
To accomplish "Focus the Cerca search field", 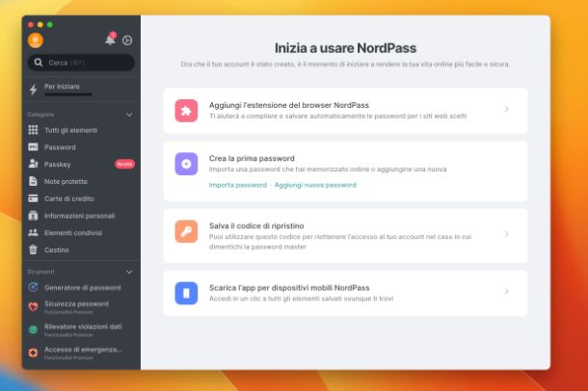I will pyautogui.click(x=81, y=63).
